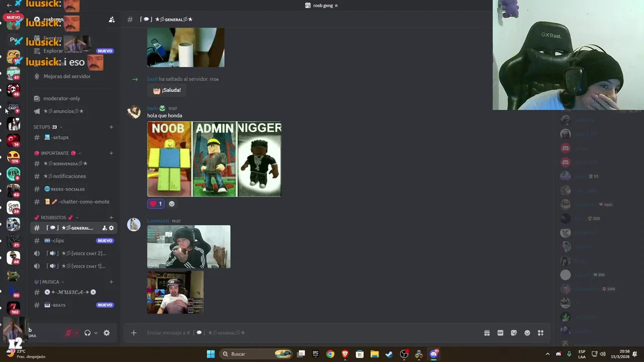Open the rat avatar server icon

14,275
